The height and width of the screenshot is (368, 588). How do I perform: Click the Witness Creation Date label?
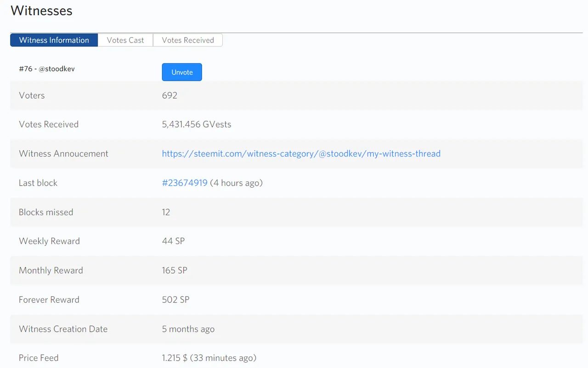pyautogui.click(x=63, y=329)
